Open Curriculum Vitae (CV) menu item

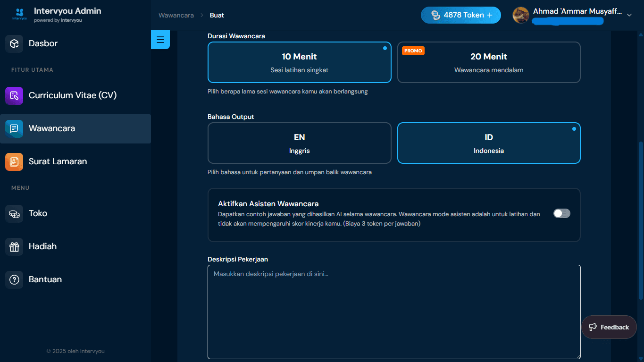pyautogui.click(x=75, y=95)
